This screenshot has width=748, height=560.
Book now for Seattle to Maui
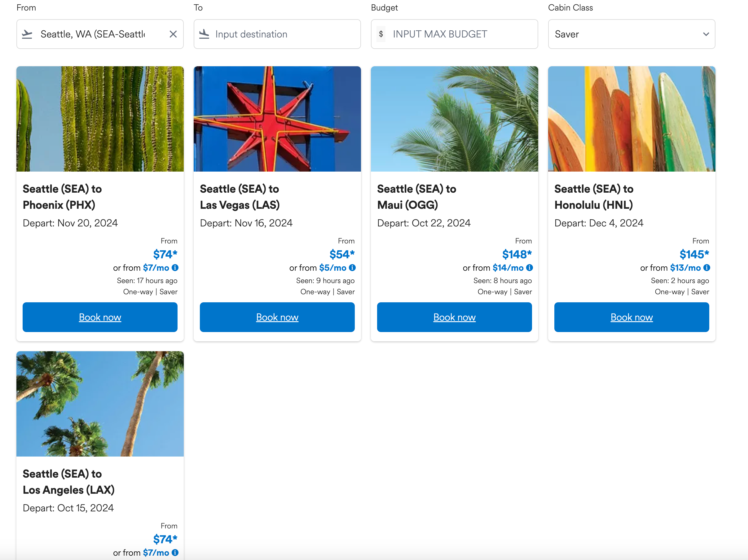point(454,317)
